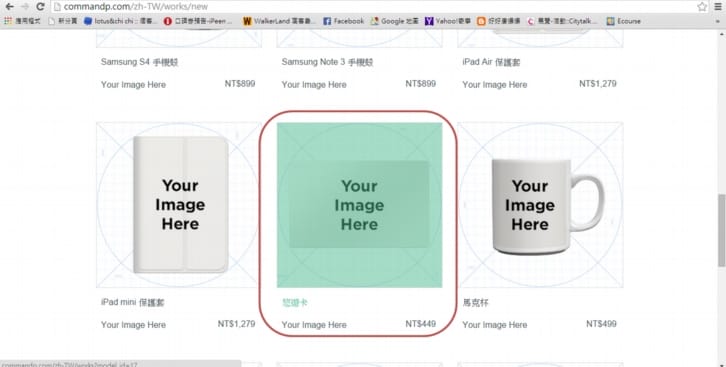Open the Yahoo! bookmark
726x367 pixels.
[x=447, y=21]
